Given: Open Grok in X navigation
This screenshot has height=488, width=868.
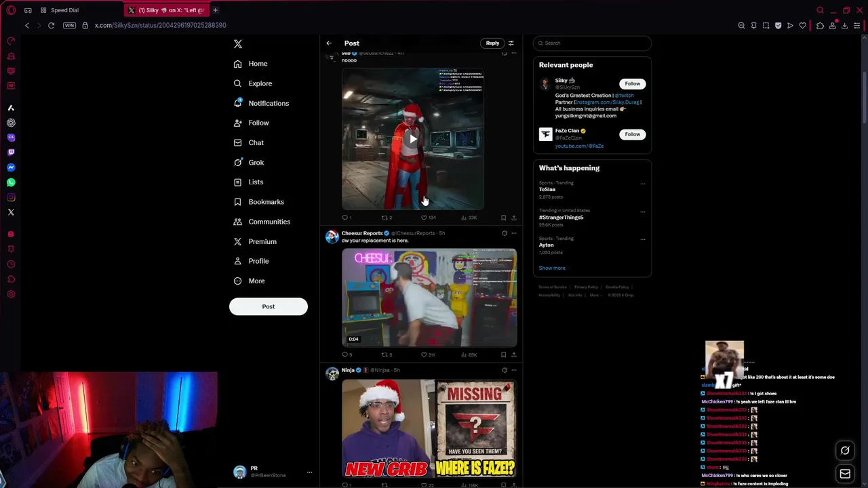Looking at the screenshot, I should coord(248,163).
